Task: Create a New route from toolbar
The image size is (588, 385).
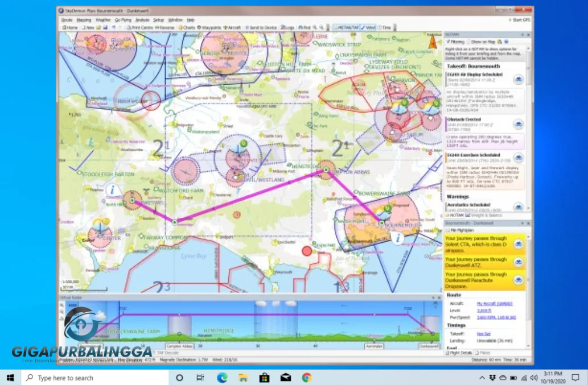Action: pos(88,27)
